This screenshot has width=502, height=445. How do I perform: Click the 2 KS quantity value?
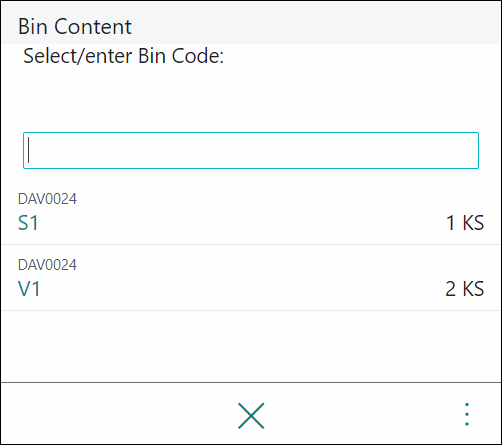(x=465, y=289)
